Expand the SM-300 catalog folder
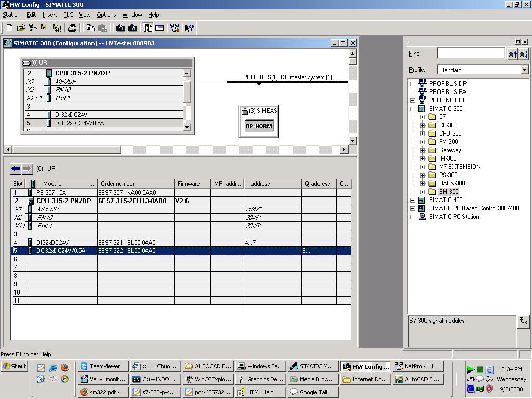 [x=423, y=192]
